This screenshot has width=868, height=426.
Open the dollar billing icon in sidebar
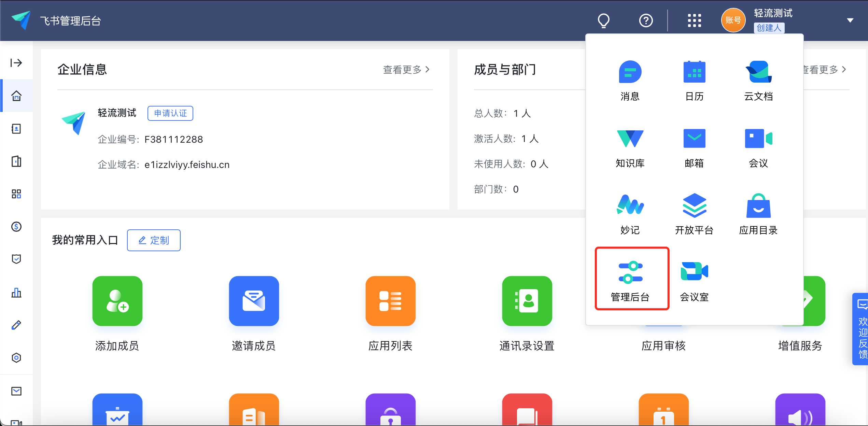point(16,227)
